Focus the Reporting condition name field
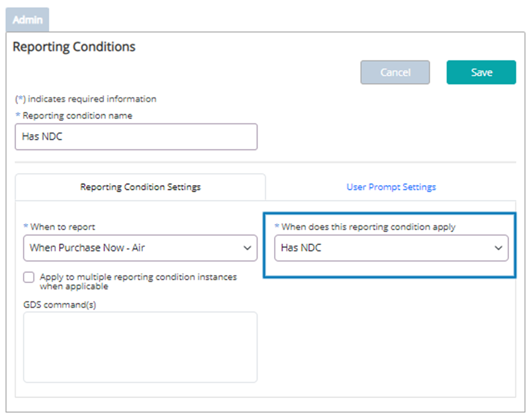This screenshot has height=420, width=531. click(136, 136)
